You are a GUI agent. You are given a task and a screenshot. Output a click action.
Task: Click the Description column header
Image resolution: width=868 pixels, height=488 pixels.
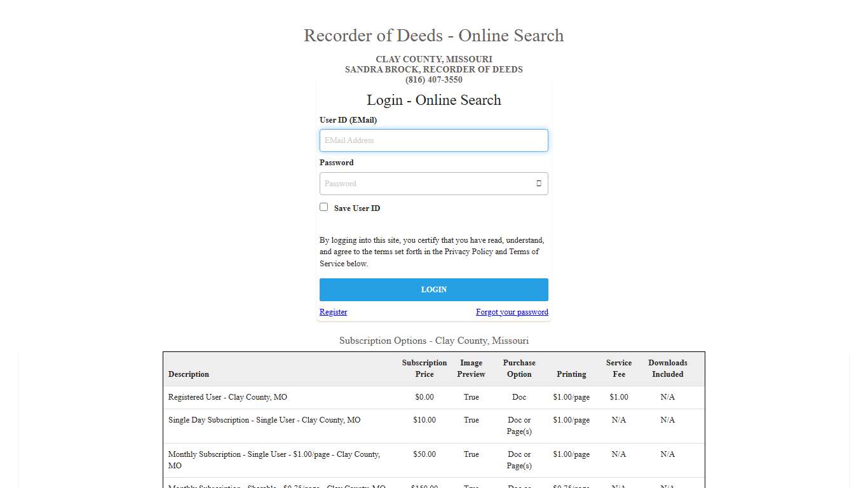[189, 374]
